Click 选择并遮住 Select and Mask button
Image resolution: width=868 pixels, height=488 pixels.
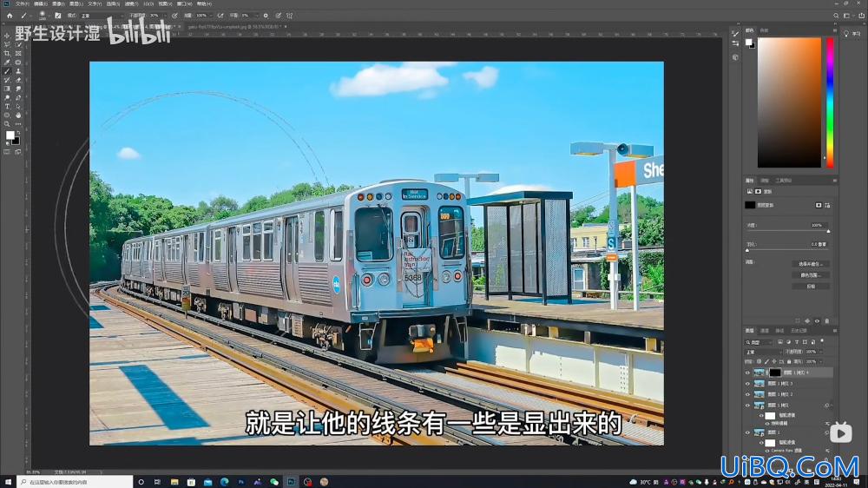(811, 264)
